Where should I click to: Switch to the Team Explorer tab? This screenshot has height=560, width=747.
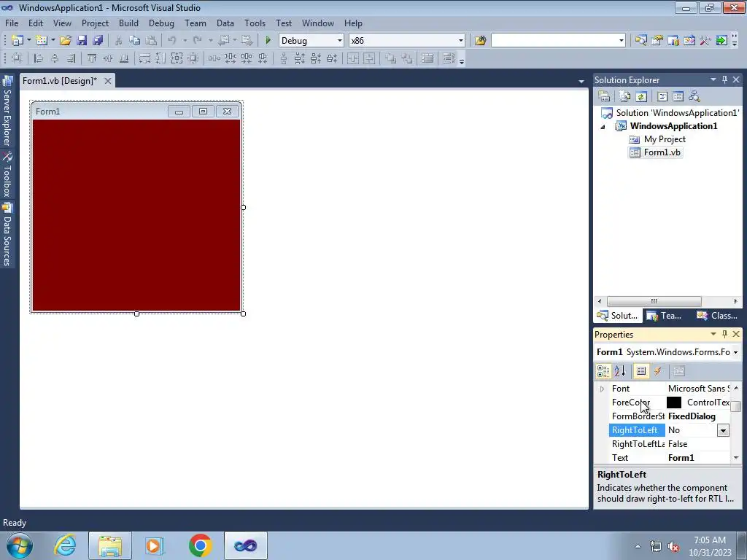coord(664,316)
